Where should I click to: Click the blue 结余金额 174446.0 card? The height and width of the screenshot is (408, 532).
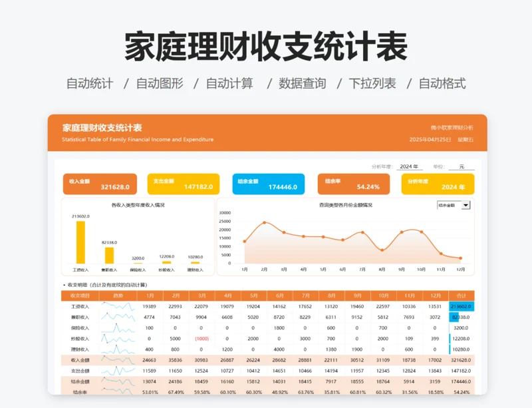pos(269,184)
